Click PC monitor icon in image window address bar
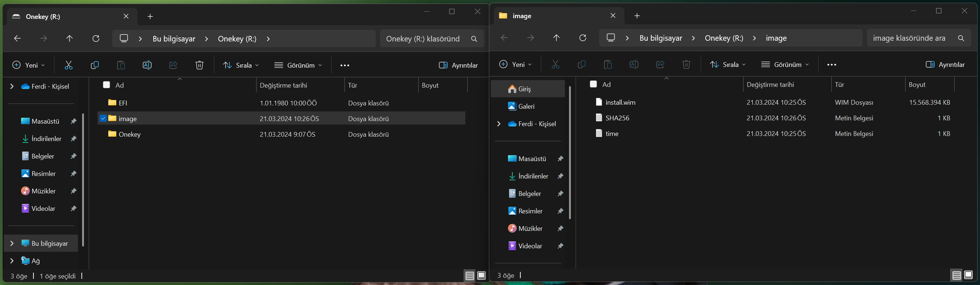 point(610,38)
